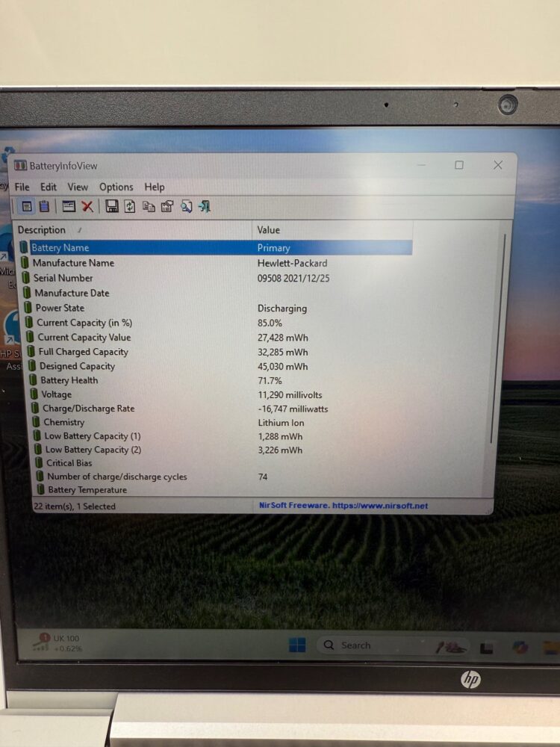The image size is (560, 747).
Task: Select the Show Battery Information toolbar icon
Action: point(27,206)
